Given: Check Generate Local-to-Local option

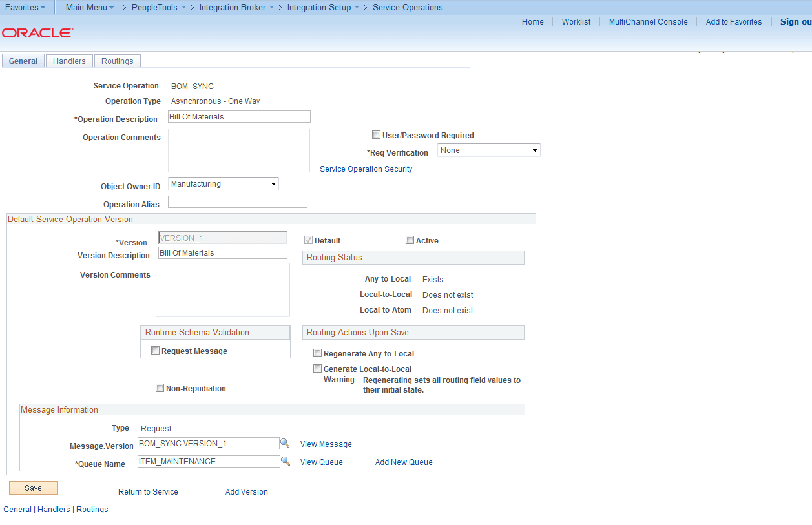Looking at the screenshot, I should (317, 368).
